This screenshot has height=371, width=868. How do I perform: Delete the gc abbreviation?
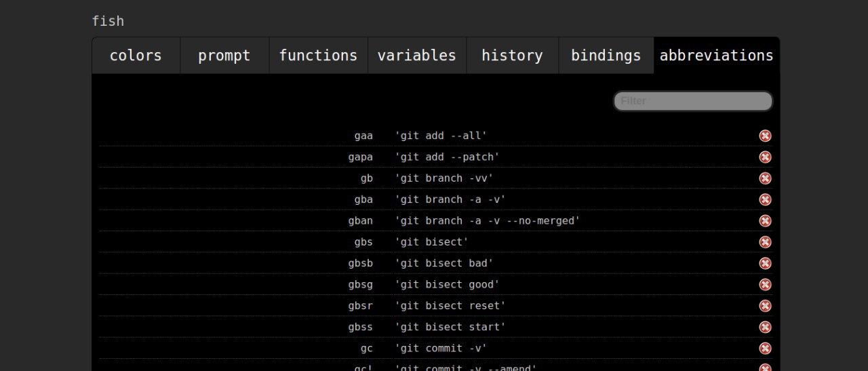pos(765,349)
